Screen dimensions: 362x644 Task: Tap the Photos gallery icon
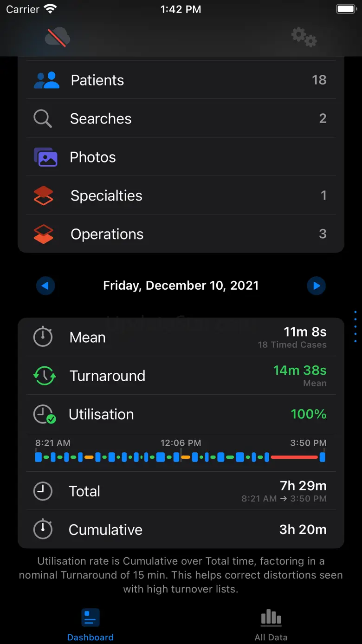(x=45, y=157)
